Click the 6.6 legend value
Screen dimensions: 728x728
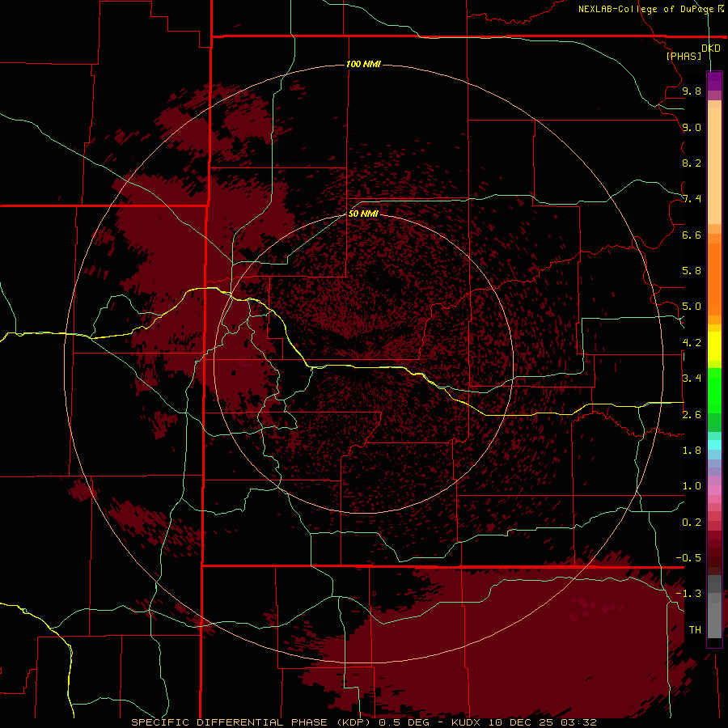click(692, 235)
